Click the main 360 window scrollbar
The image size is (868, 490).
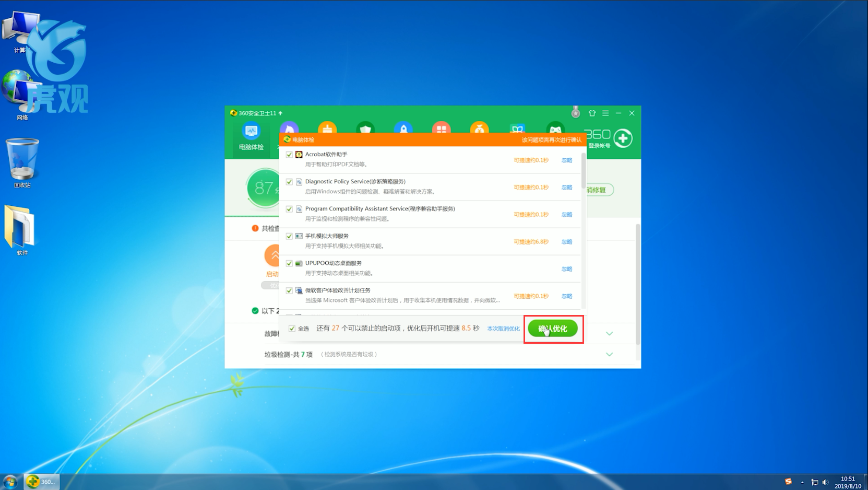tap(638, 284)
